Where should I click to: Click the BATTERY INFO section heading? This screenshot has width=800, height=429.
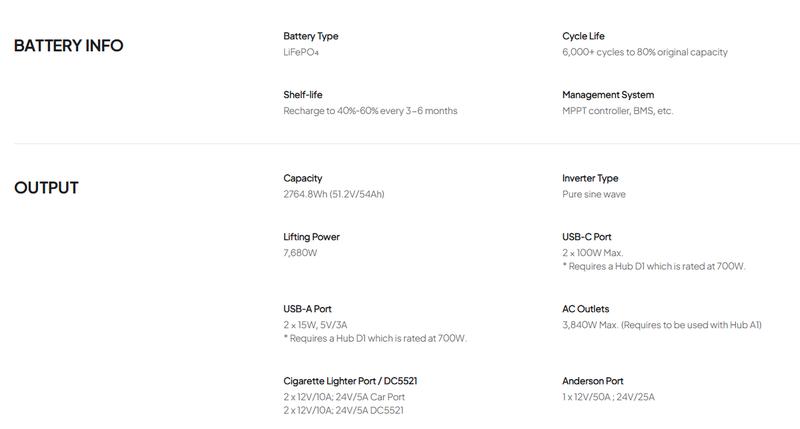(x=69, y=45)
